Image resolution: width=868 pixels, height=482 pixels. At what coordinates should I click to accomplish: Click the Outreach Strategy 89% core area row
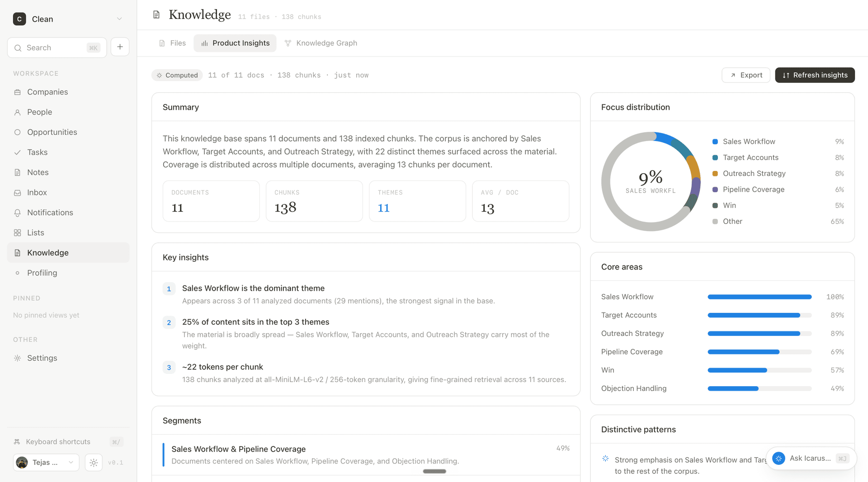722,334
